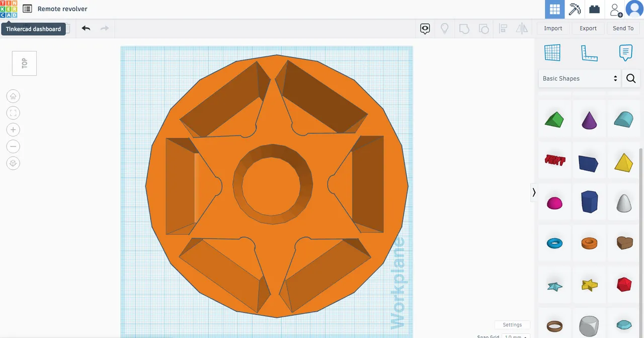
Task: Pick the orange Tube shape
Action: point(589,244)
